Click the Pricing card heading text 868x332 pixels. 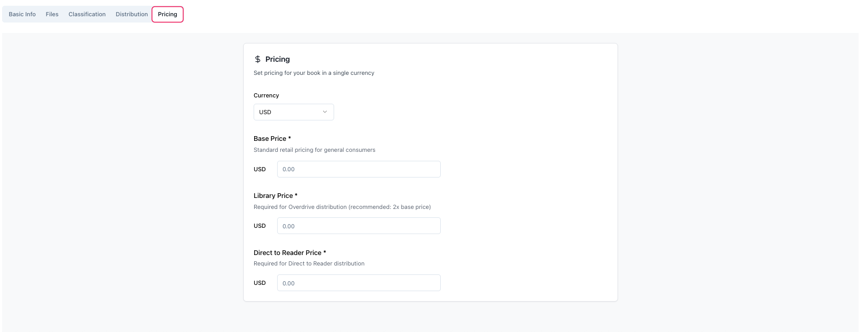tap(278, 59)
